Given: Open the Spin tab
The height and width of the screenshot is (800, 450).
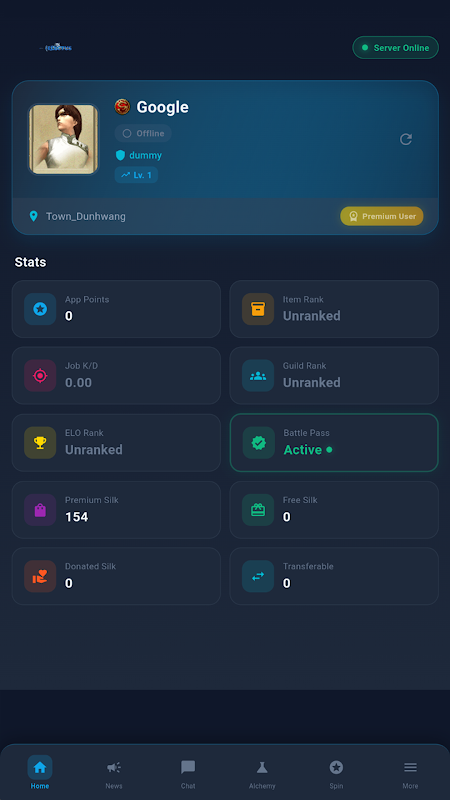Looking at the screenshot, I should [x=336, y=773].
